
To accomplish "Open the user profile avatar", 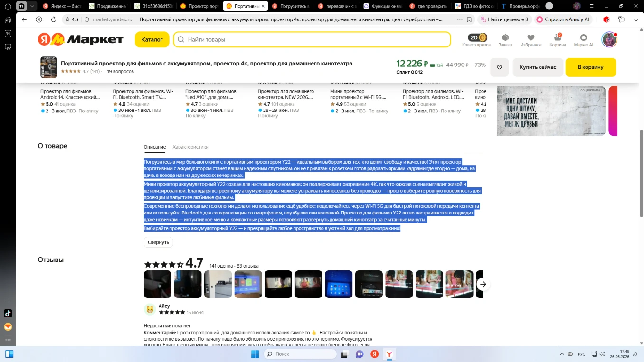I will (x=609, y=40).
